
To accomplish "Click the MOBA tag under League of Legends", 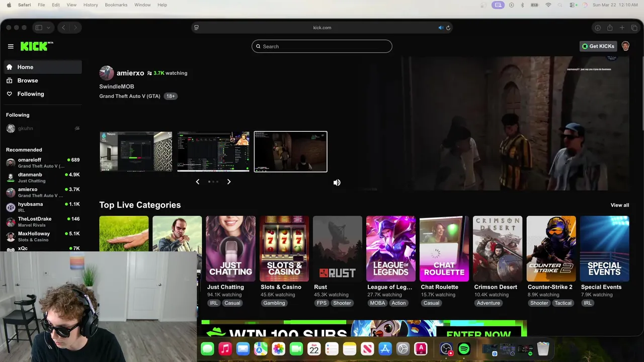I will pos(377,303).
